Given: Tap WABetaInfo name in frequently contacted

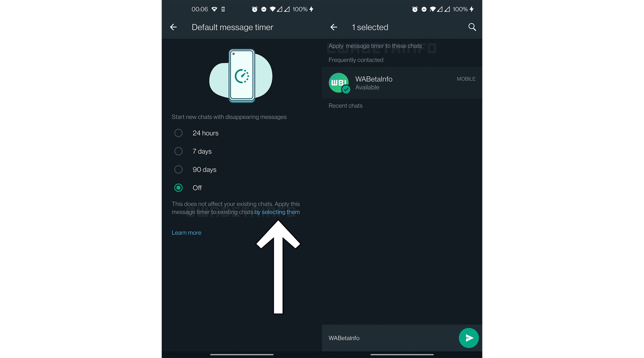Looking at the screenshot, I should pyautogui.click(x=373, y=79).
